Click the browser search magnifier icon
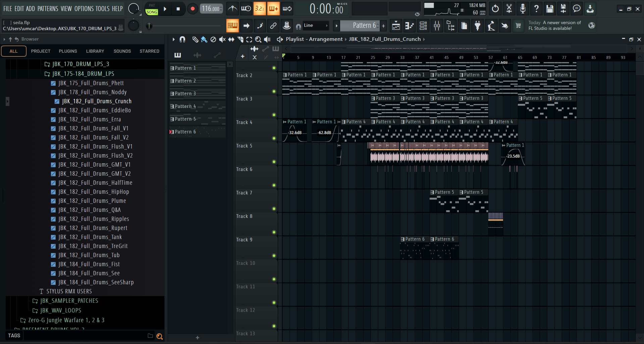Viewport: 644px width, 344px height. coord(160,336)
